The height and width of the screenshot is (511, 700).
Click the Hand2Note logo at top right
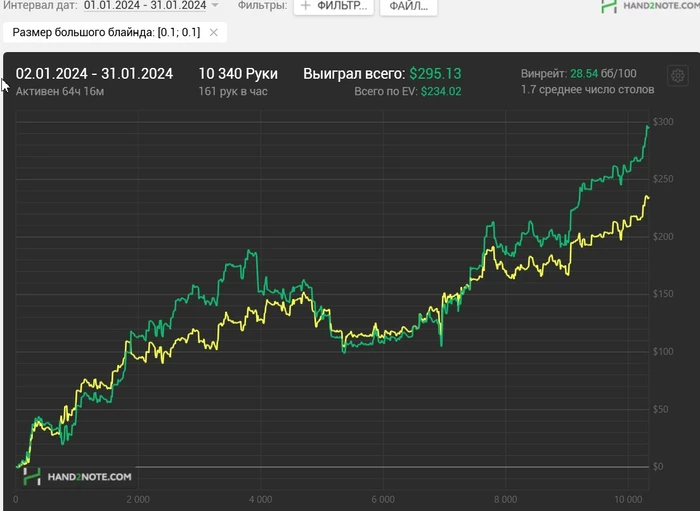(650, 5)
